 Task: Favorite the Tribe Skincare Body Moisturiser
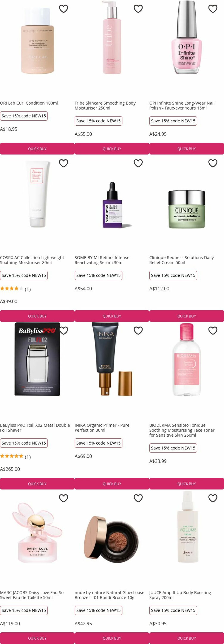[138, 9]
